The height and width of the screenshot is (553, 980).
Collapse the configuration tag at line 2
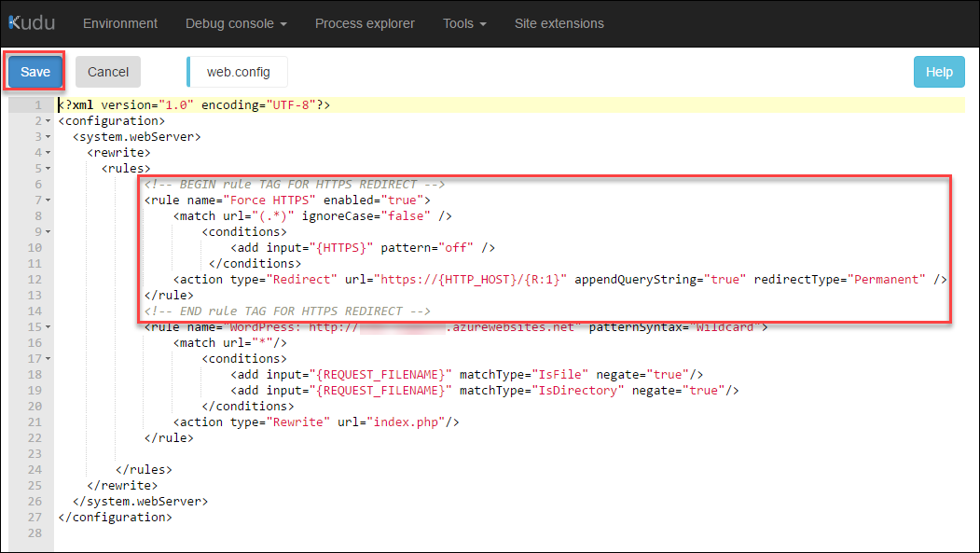(x=48, y=121)
